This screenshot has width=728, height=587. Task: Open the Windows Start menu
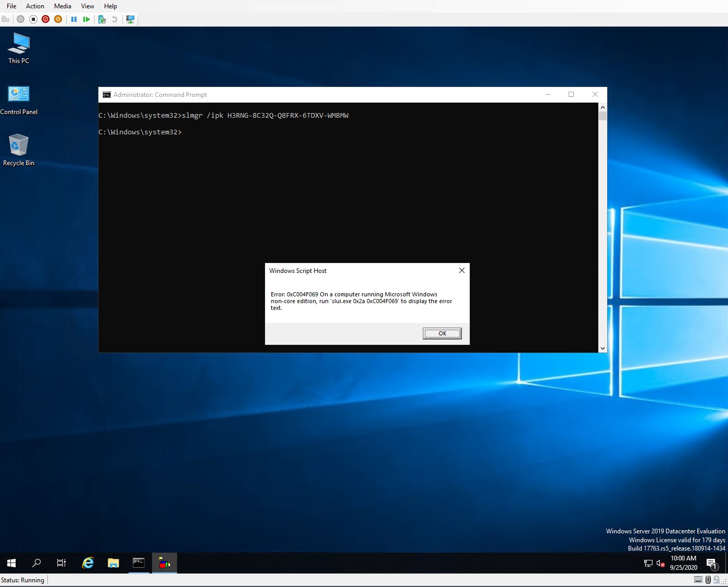[x=11, y=563]
